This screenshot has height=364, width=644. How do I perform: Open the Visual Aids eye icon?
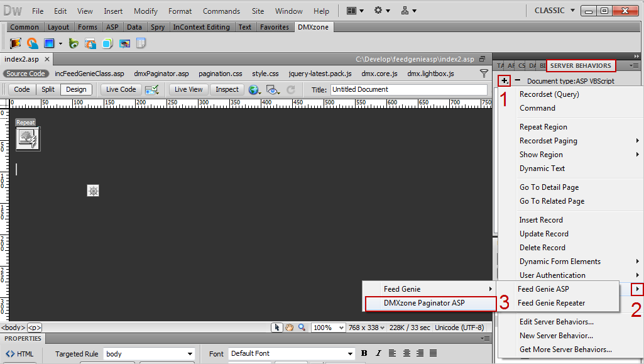(x=273, y=89)
